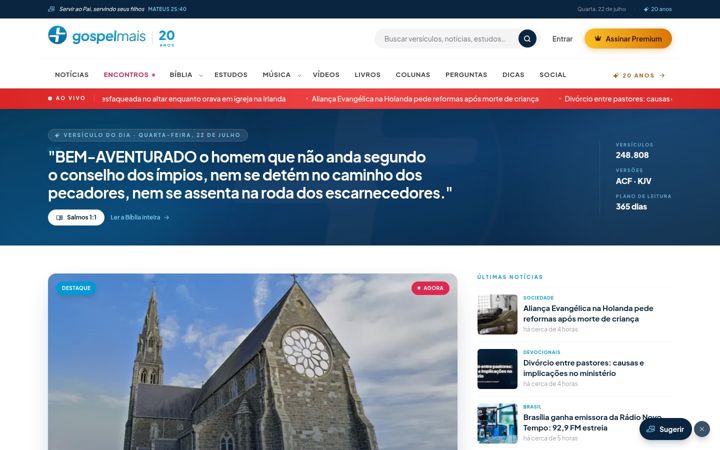720x450 pixels.
Task: Click the 20 anos badge in top bar
Action: click(x=658, y=9)
